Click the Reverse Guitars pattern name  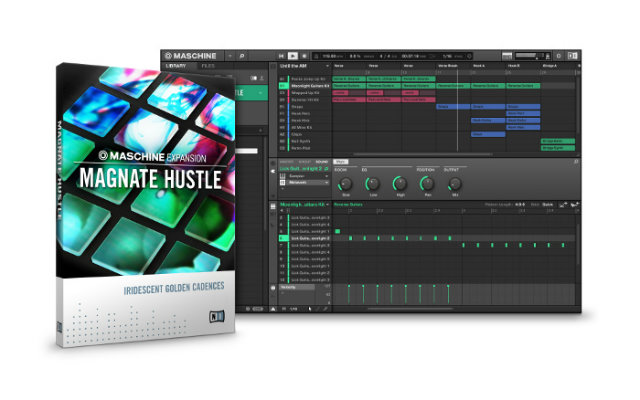coord(348,204)
